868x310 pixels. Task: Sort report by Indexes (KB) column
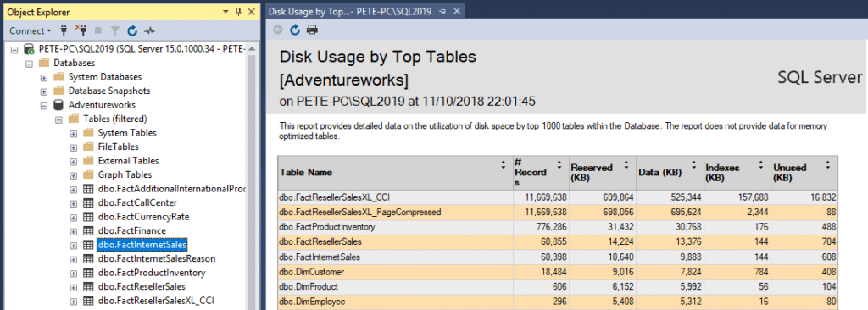(760, 164)
